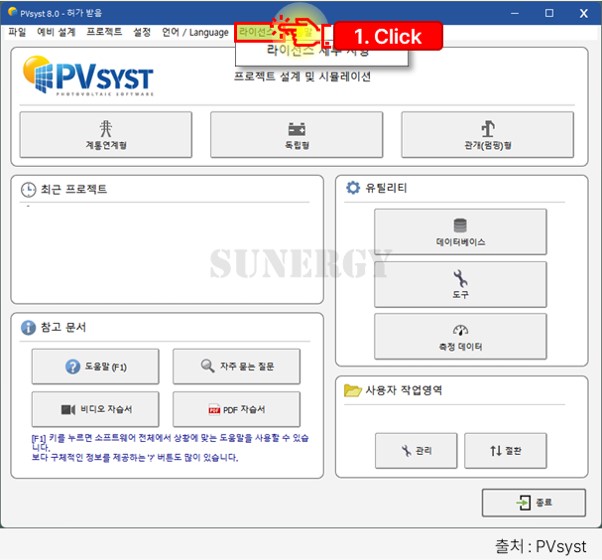Screen dimensions: 602x560
Task: Click the red PDF file icon
Action: point(214,410)
